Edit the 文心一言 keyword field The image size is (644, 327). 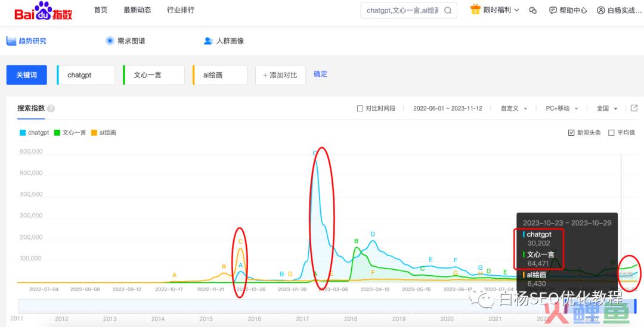point(154,75)
